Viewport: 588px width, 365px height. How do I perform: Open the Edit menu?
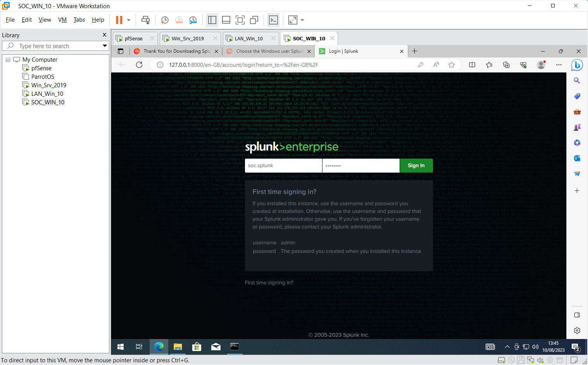pyautogui.click(x=27, y=20)
